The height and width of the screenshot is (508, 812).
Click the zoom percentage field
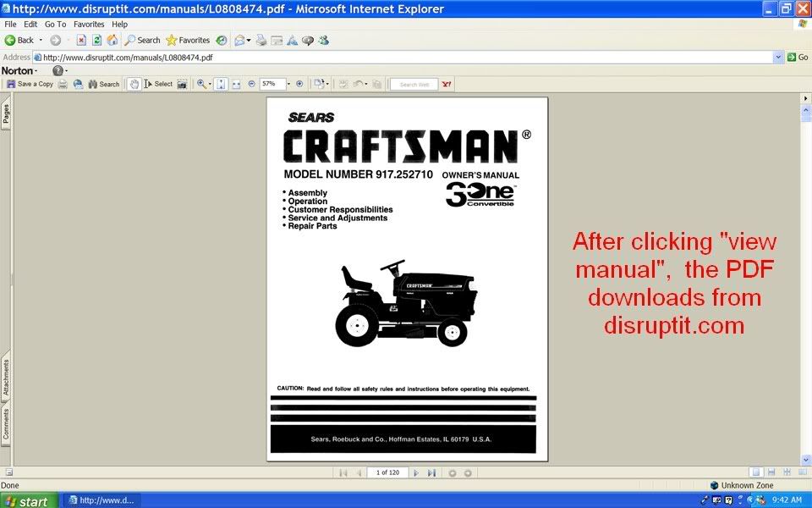273,84
